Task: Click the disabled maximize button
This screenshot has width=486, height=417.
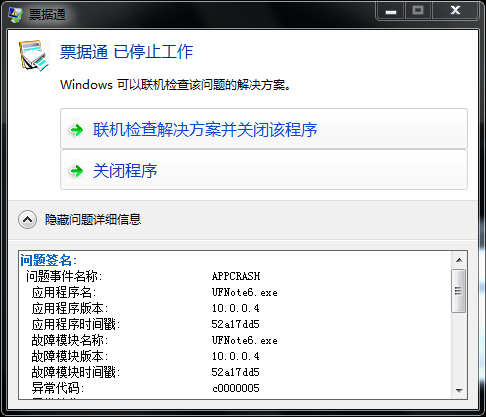Action: (418, 11)
